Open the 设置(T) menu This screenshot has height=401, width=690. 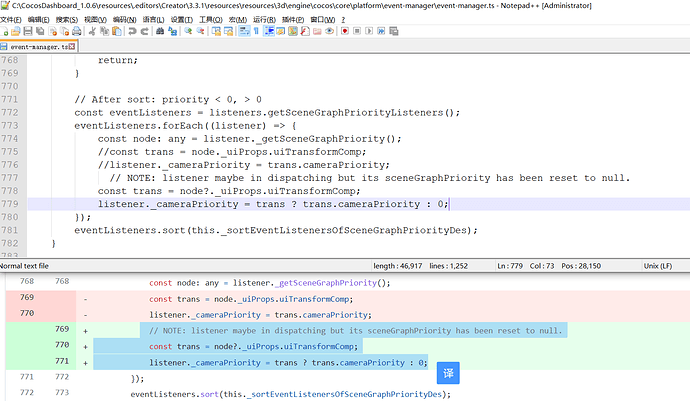tap(182, 19)
